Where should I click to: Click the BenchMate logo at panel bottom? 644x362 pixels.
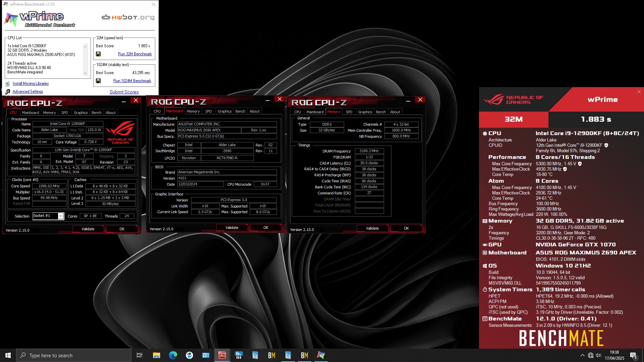[x=561, y=338]
